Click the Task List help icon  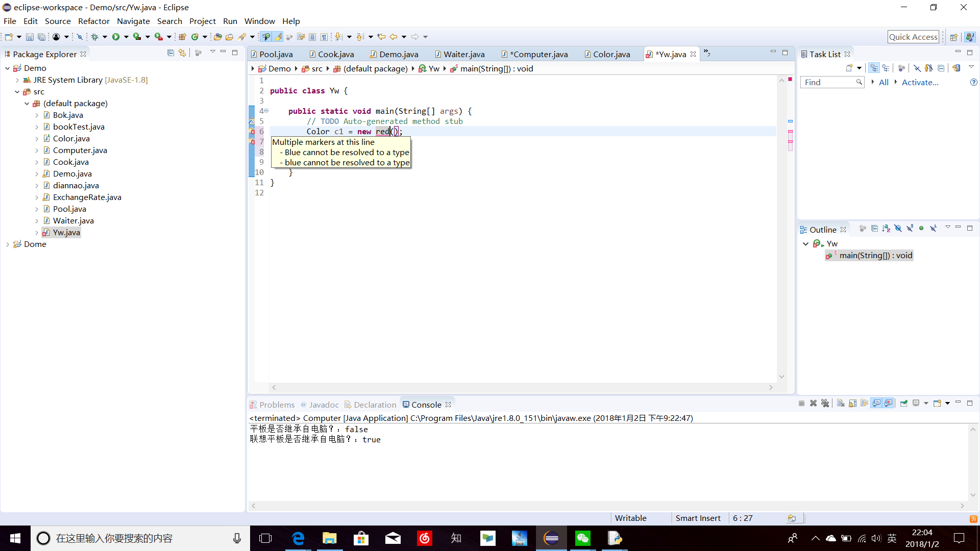click(x=973, y=82)
